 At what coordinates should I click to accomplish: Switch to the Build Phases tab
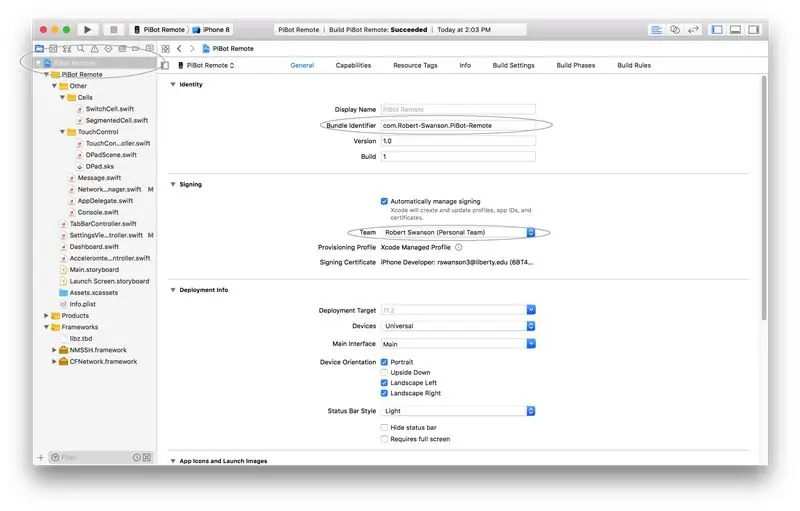point(576,65)
